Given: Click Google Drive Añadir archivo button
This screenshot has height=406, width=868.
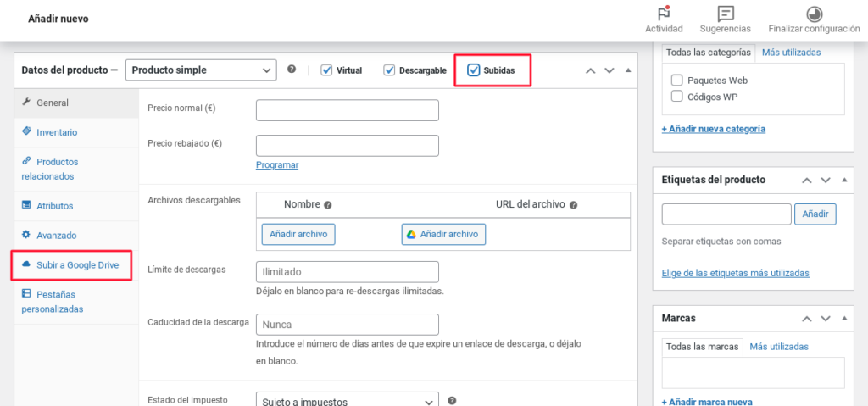Looking at the screenshot, I should pos(443,234).
